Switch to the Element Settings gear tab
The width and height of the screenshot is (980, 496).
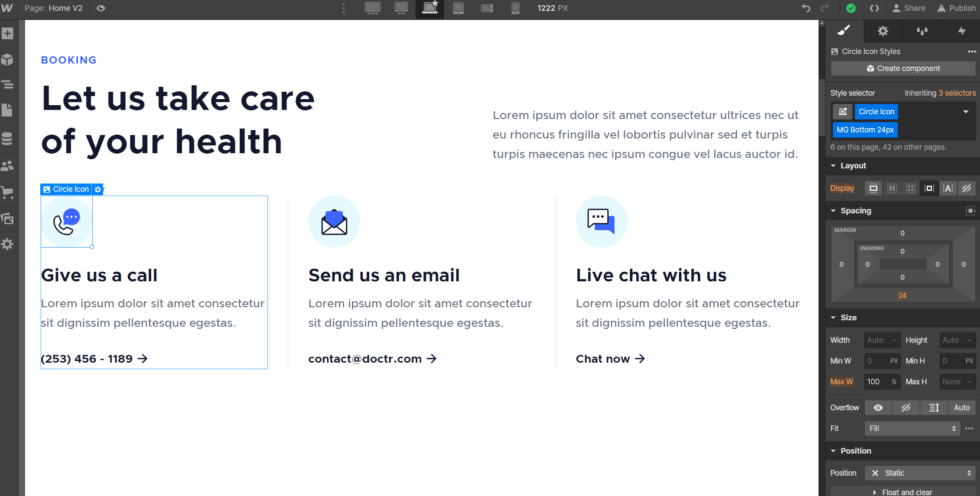click(x=883, y=31)
